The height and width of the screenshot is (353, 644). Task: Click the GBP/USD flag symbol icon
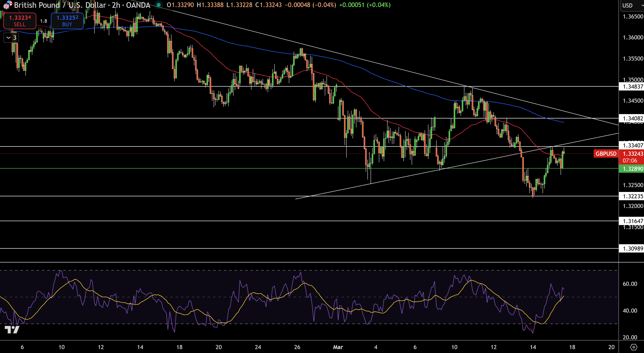pyautogui.click(x=7, y=5)
